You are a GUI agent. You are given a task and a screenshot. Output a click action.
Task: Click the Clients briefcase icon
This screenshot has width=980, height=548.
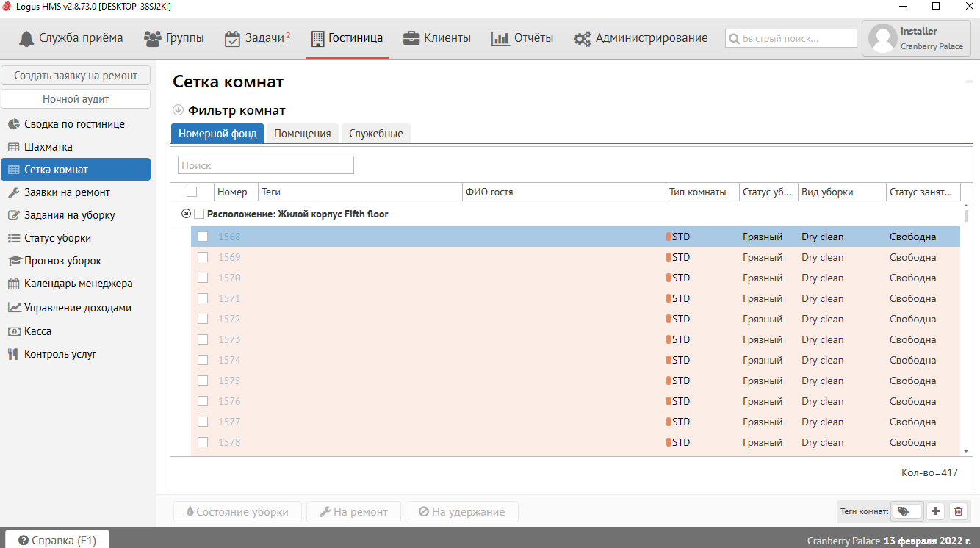411,38
